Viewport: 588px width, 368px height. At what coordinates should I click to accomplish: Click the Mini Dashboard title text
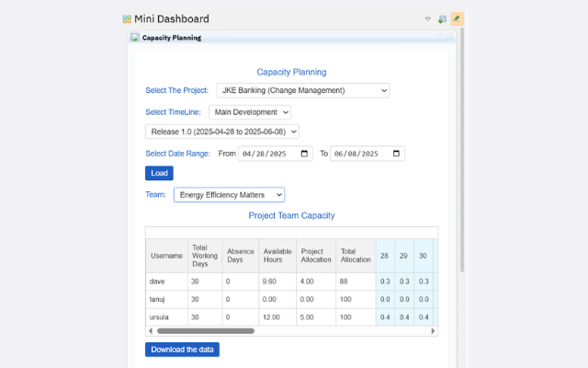[x=172, y=18]
